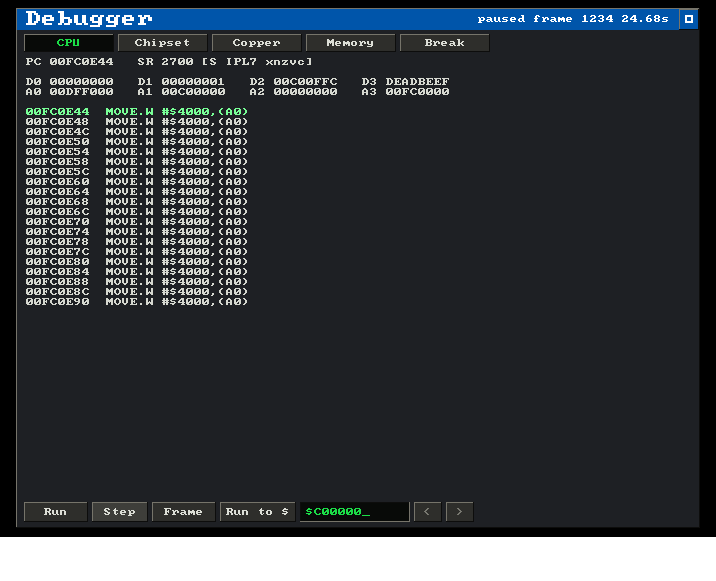Select disassembly line 00FC0E68

137,202
